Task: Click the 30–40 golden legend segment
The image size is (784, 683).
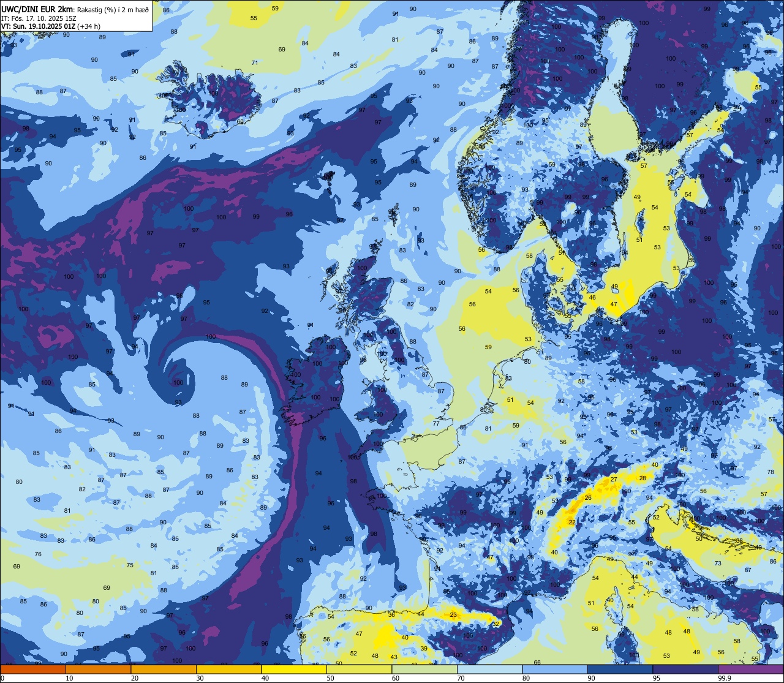Action: [228, 669]
